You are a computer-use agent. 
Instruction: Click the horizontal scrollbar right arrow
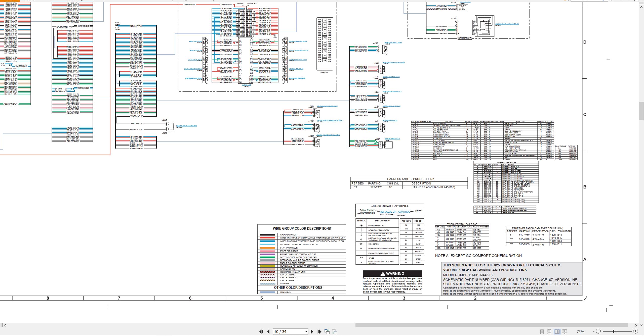[636, 325]
